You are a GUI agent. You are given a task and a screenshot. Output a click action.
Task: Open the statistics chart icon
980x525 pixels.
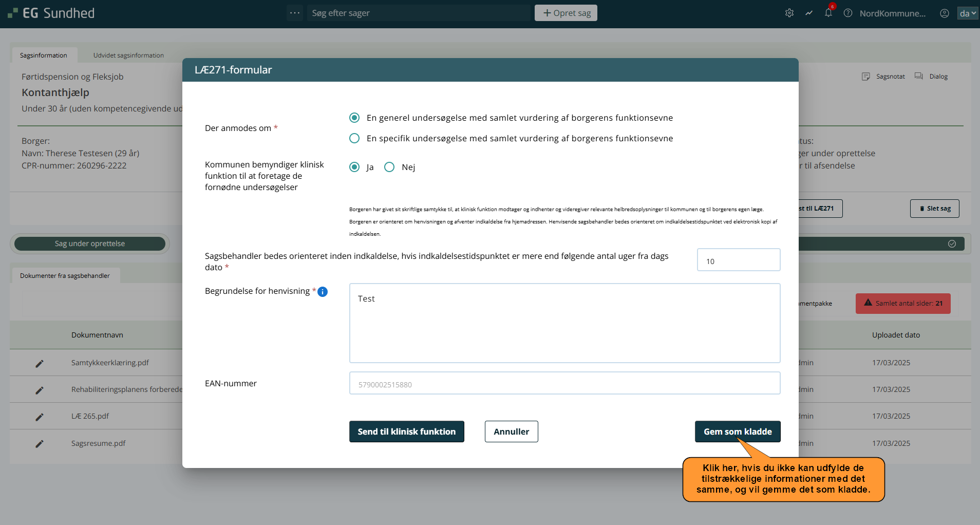[809, 13]
